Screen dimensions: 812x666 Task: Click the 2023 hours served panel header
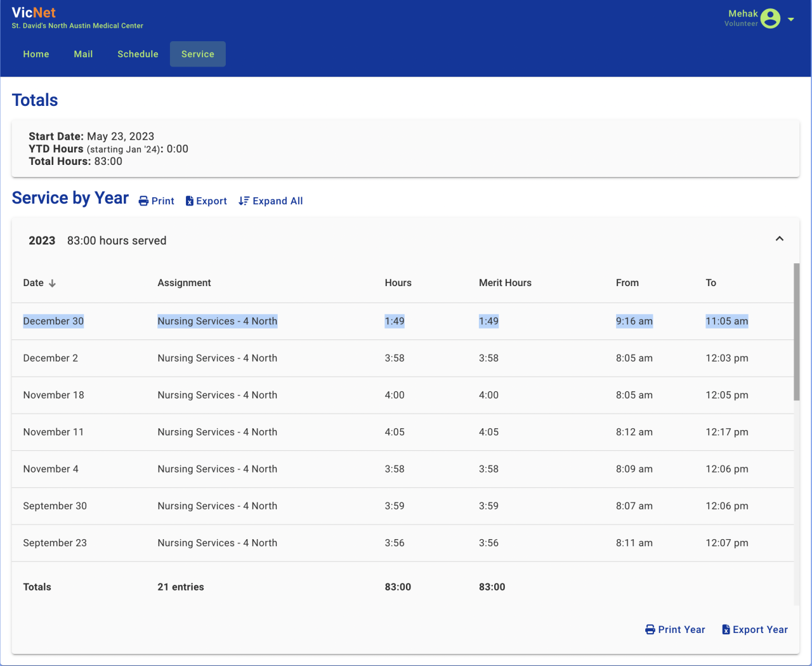381,240
